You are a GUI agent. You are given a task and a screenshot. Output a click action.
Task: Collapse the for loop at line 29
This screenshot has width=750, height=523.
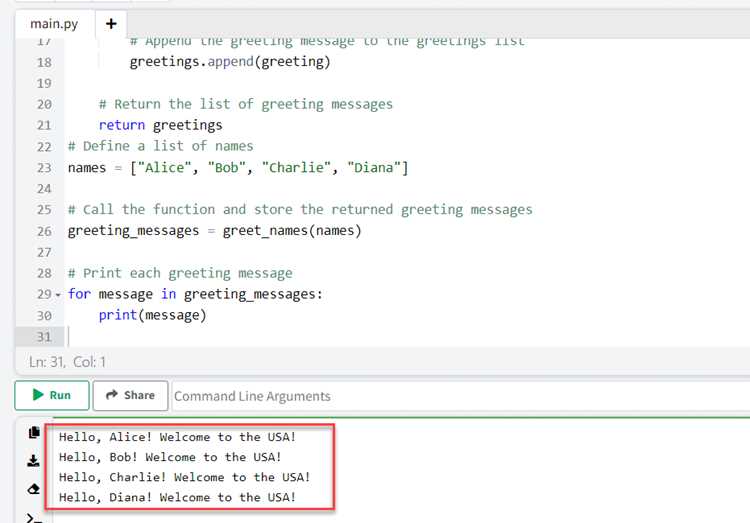coord(58,295)
